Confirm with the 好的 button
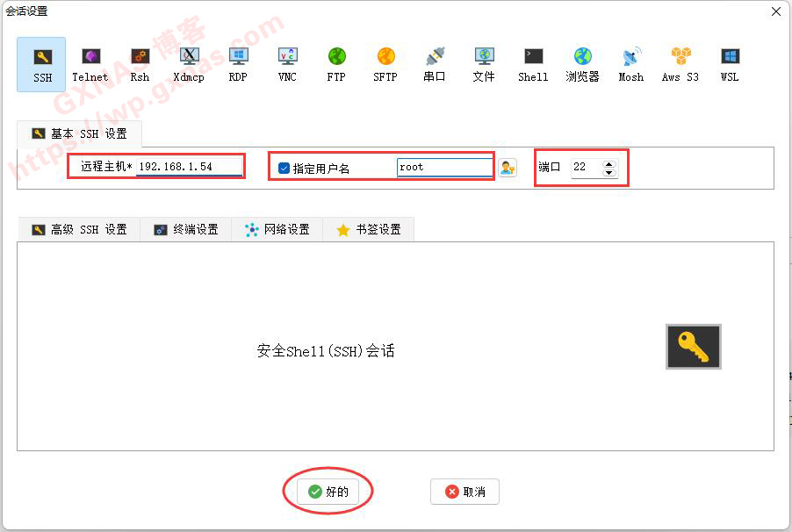 328,492
